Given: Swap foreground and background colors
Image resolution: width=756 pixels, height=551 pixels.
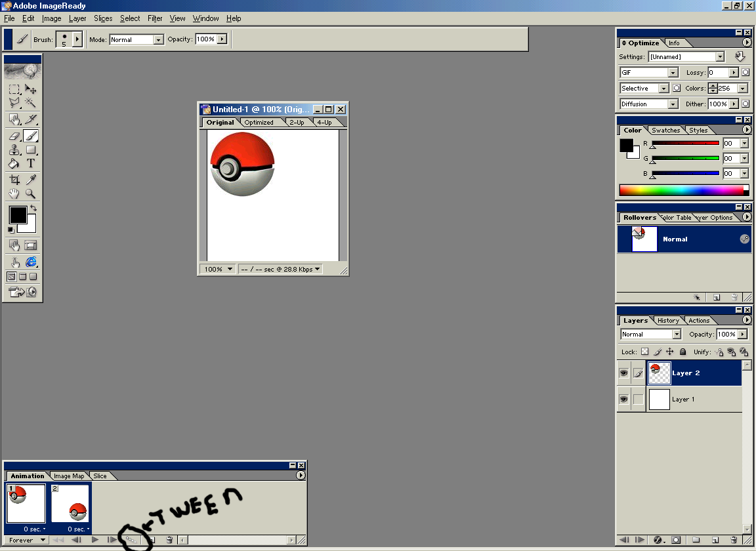Looking at the screenshot, I should pos(33,208).
